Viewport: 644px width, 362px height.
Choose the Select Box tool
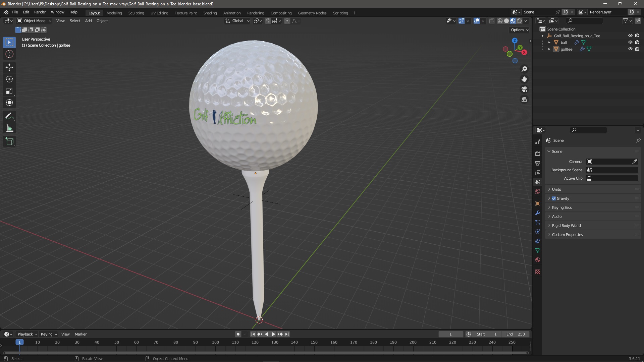(x=9, y=42)
